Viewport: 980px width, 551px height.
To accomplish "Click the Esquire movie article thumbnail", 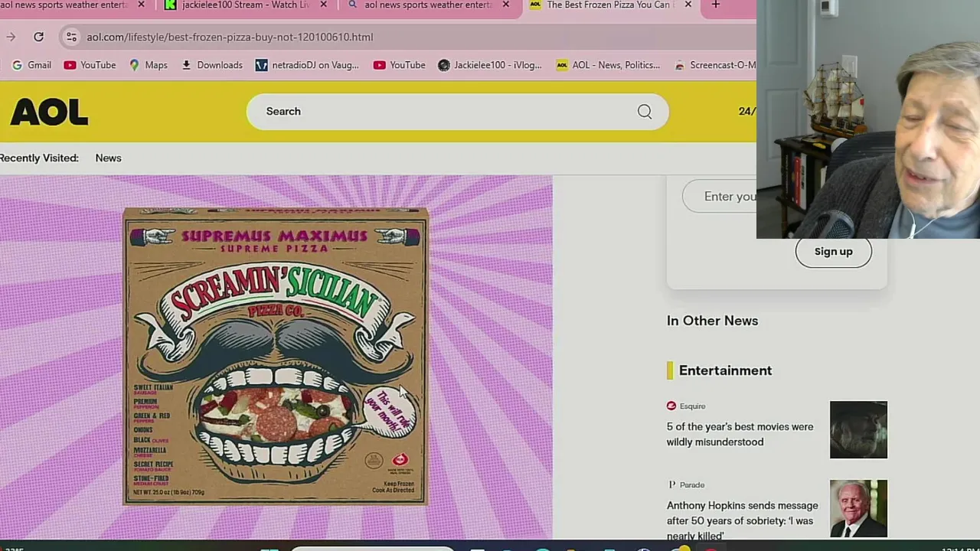I will coord(858,430).
